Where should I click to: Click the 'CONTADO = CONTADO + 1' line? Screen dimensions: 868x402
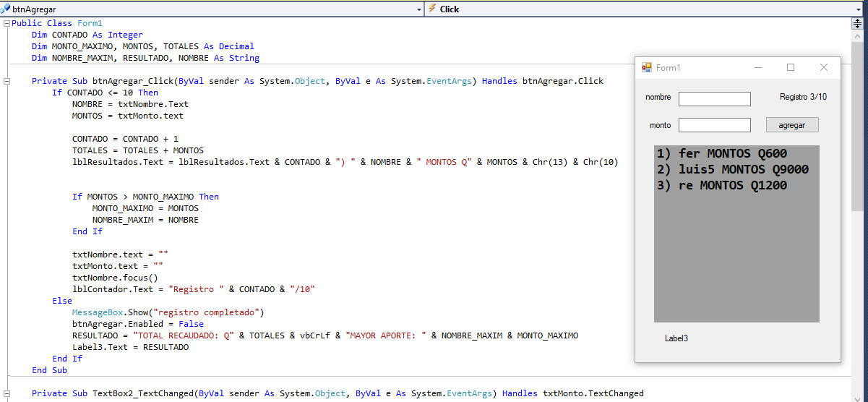[x=125, y=139]
